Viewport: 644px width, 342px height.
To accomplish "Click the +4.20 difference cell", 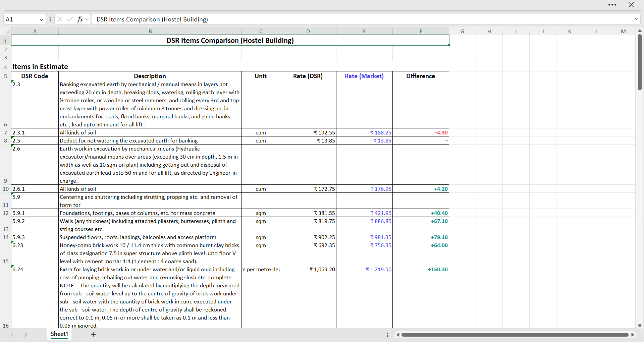I will (x=421, y=189).
